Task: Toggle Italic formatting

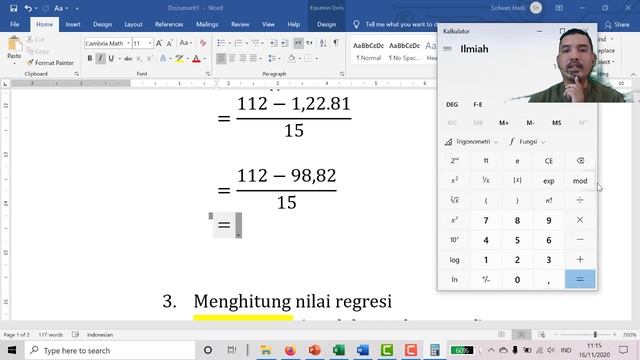Action: click(x=100, y=58)
